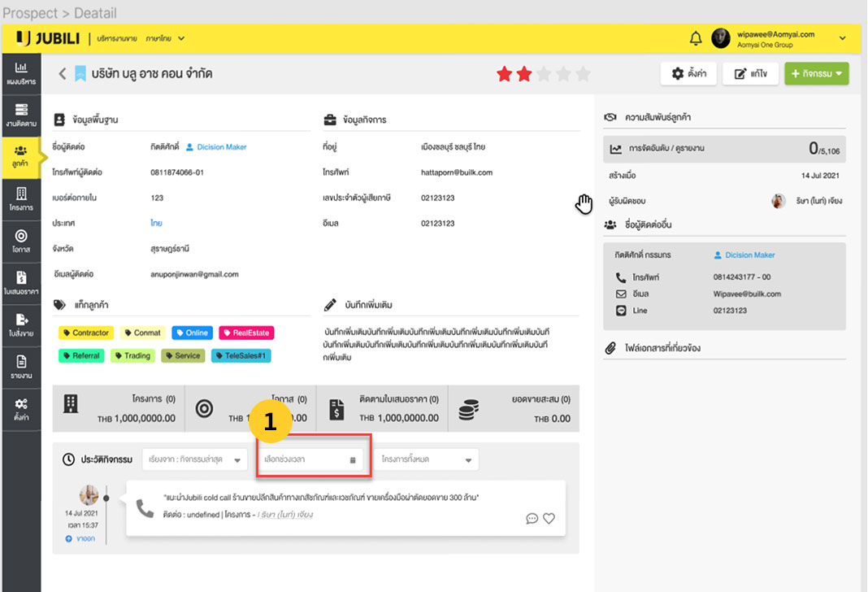Like the activity with heart icon
Image resolution: width=868 pixels, height=592 pixels.
tap(549, 518)
